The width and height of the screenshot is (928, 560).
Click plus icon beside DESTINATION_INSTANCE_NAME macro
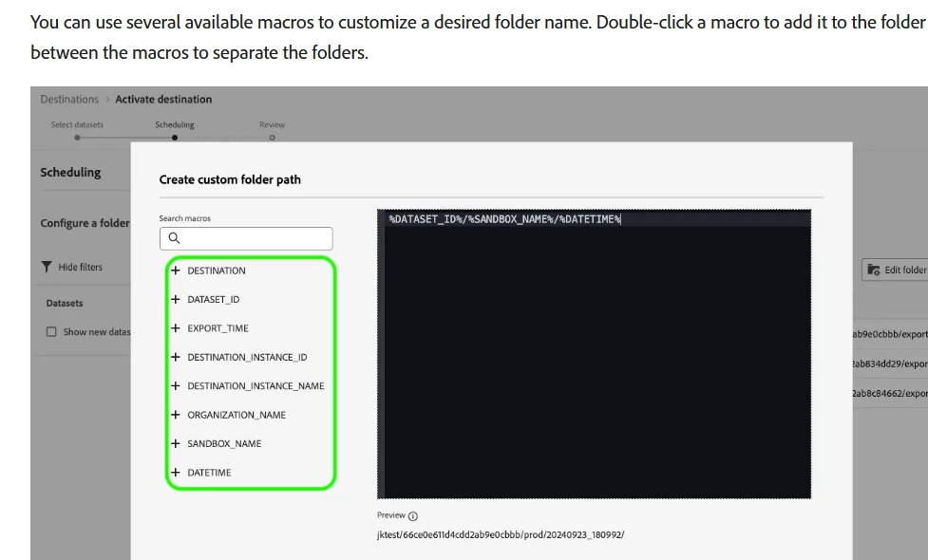175,385
